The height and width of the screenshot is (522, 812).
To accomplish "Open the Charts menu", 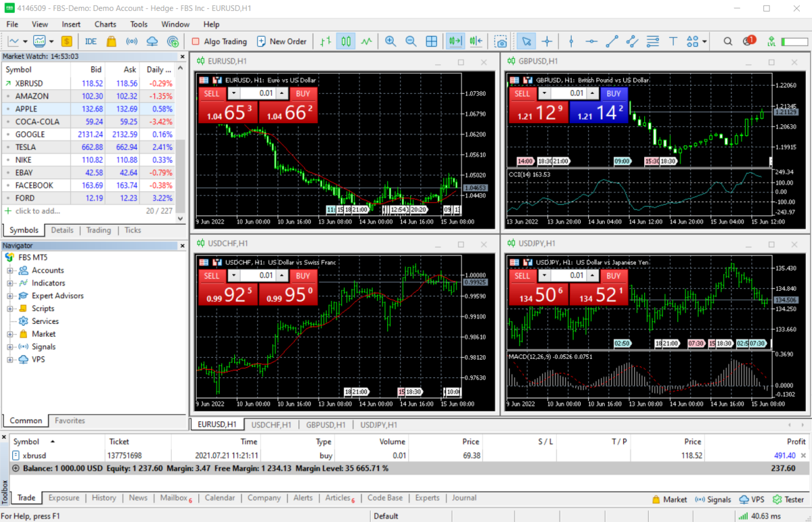I will pos(105,24).
